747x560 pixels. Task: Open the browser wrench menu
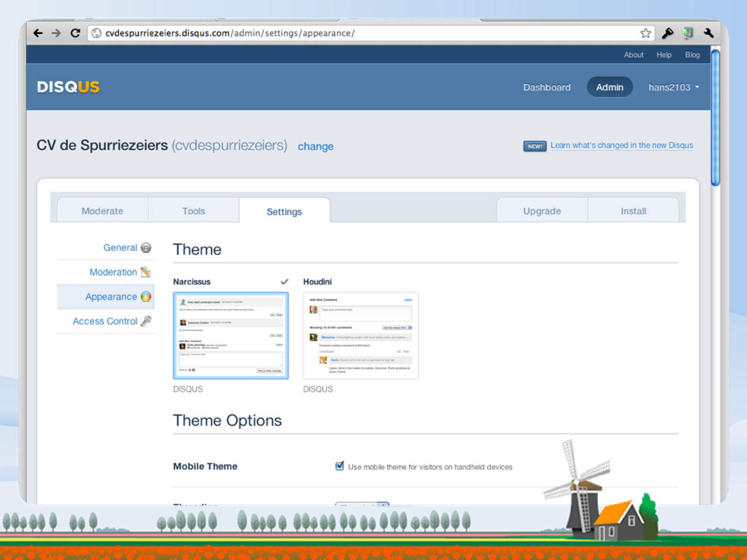coord(708,33)
